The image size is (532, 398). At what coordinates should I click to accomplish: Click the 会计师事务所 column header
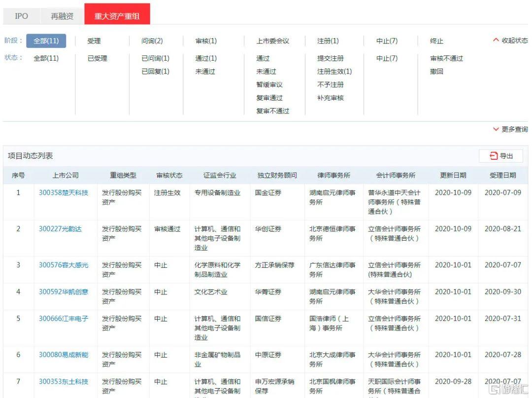pyautogui.click(x=396, y=175)
